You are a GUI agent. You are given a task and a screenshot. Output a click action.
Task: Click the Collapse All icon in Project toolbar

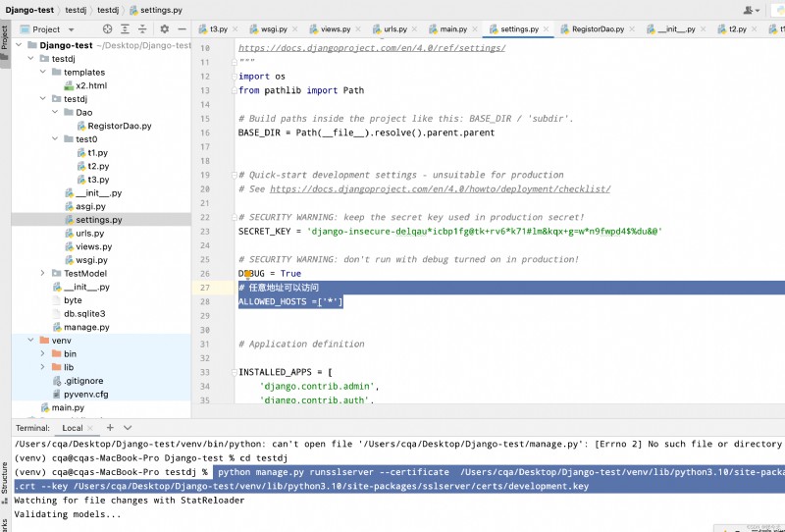click(142, 29)
